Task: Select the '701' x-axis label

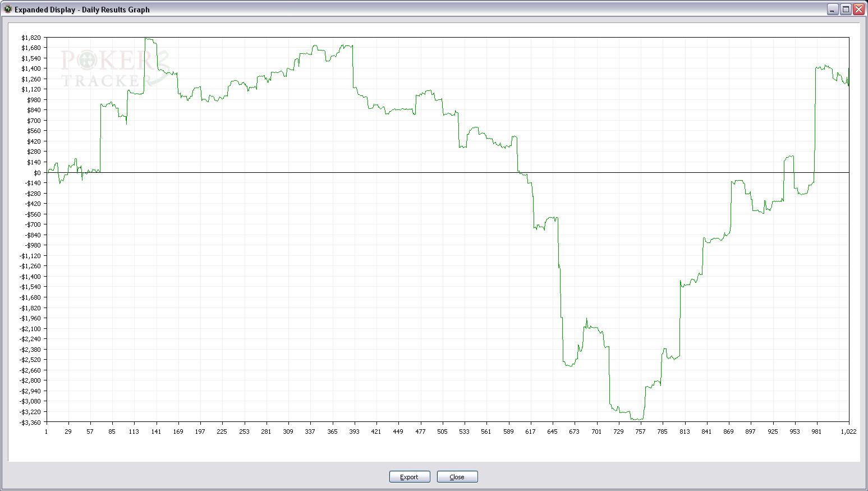Action: click(596, 432)
